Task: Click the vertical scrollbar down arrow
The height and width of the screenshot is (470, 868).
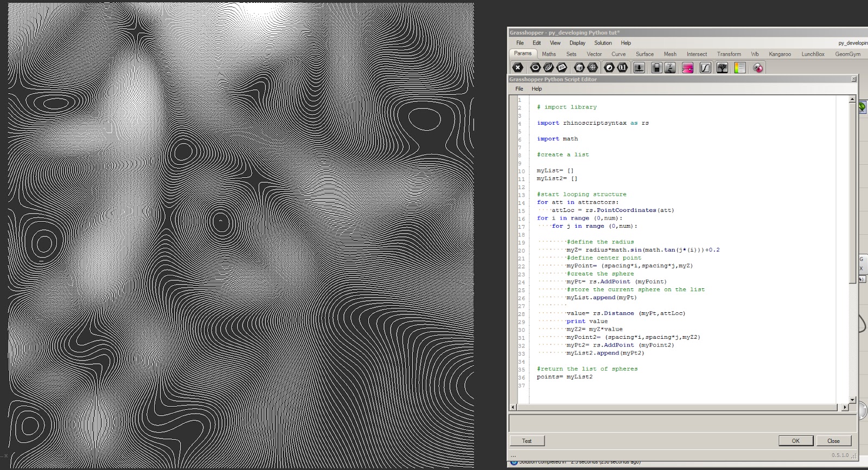Action: point(852,400)
